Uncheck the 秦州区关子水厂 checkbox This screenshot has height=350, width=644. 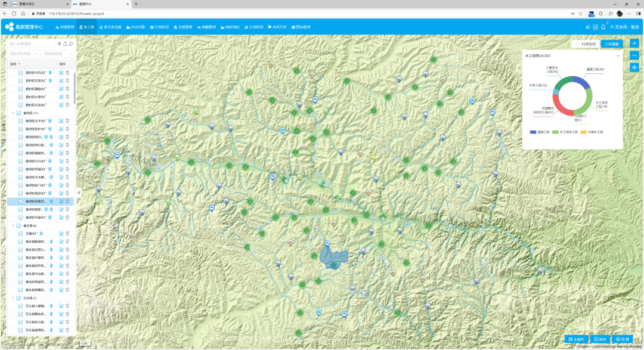pos(20,121)
